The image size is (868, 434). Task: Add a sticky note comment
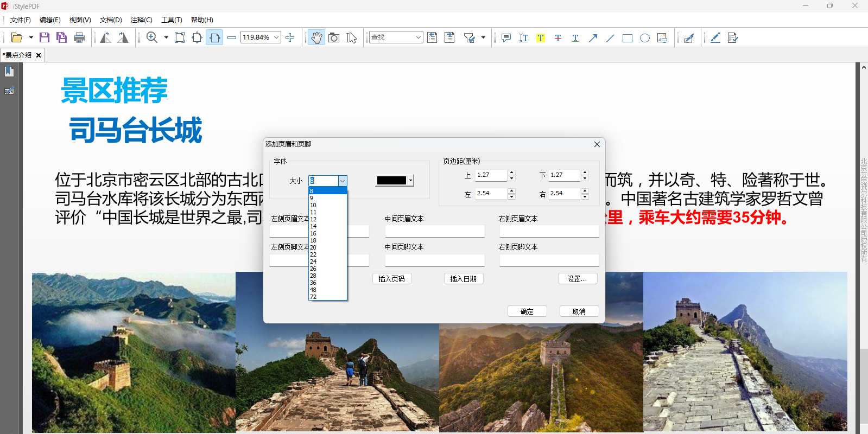click(x=506, y=38)
